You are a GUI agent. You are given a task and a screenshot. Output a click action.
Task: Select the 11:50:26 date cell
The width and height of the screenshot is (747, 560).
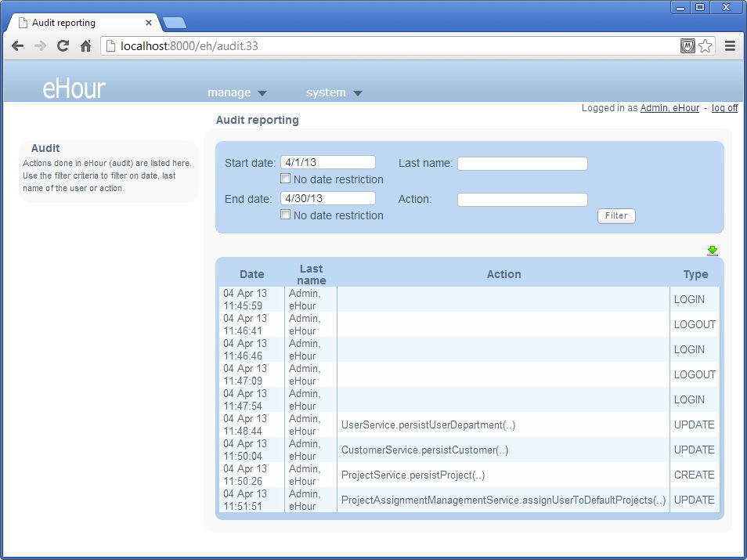pyautogui.click(x=252, y=475)
